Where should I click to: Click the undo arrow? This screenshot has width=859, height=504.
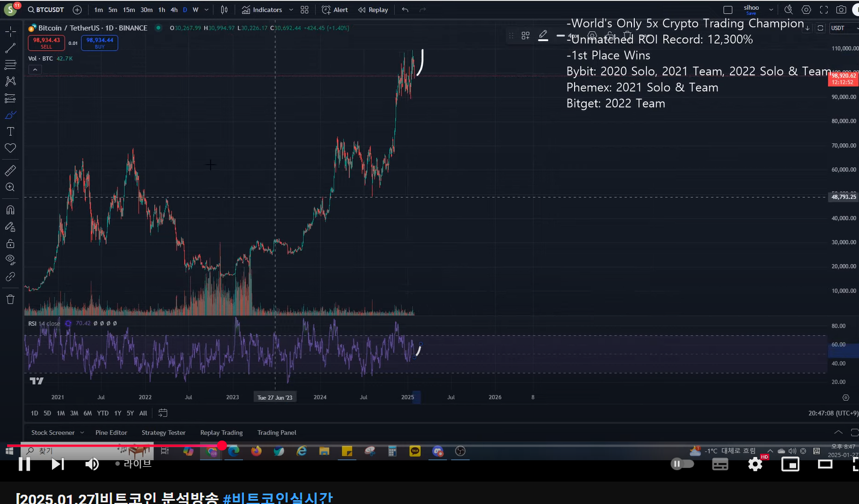point(405,10)
